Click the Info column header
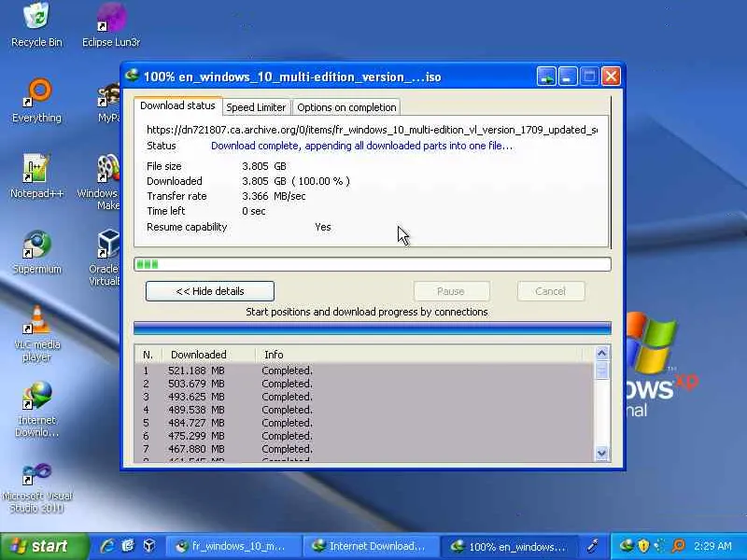The width and height of the screenshot is (747, 560). click(x=419, y=355)
